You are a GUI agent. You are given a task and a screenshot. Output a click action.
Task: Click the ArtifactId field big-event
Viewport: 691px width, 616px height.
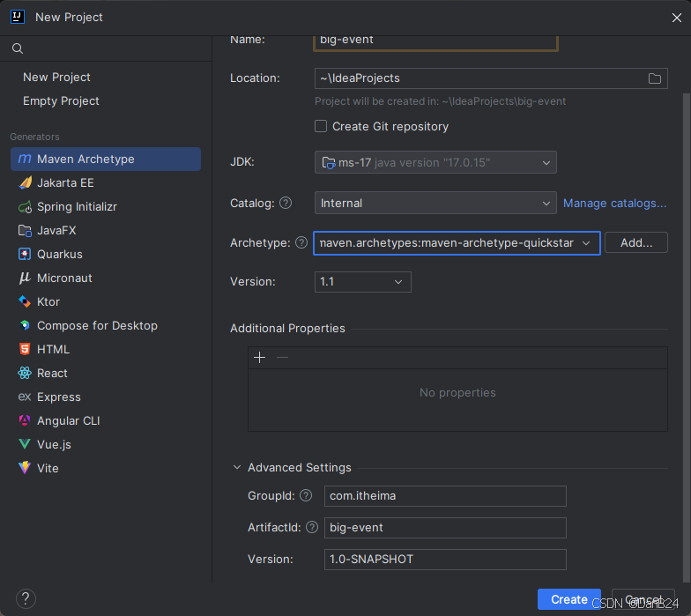pos(445,527)
